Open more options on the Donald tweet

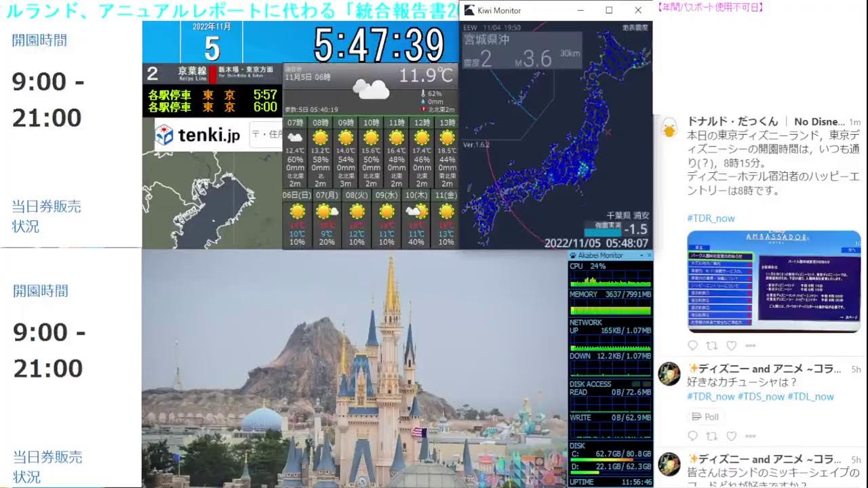750,345
